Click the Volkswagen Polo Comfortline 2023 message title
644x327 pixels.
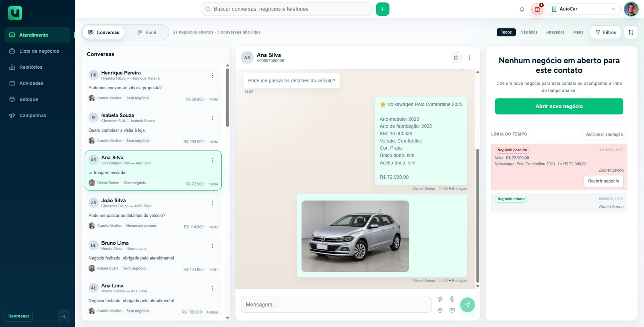425,105
